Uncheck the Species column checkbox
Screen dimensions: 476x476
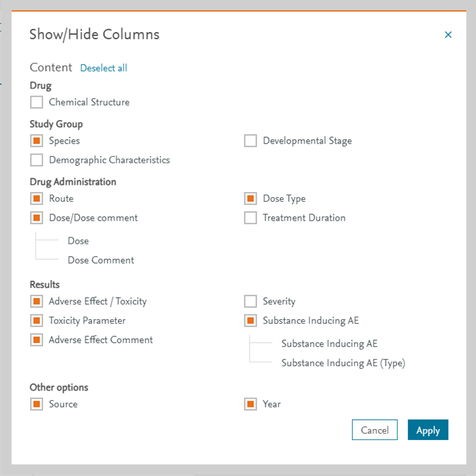click(37, 140)
